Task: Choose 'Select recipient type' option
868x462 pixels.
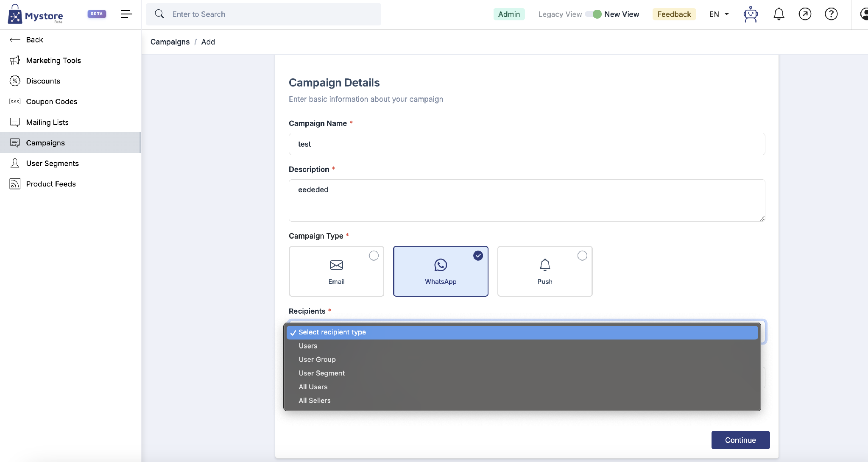Action: [x=522, y=332]
